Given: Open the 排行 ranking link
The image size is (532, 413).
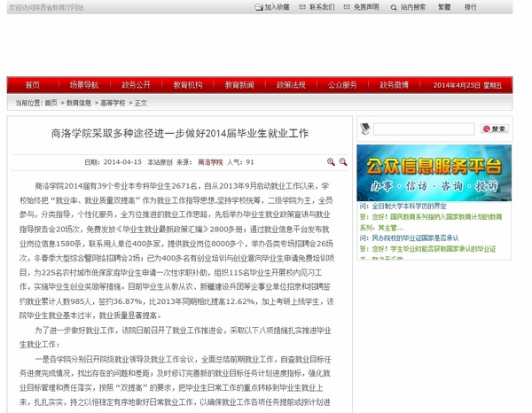Looking at the screenshot, I should tap(470, 7).
